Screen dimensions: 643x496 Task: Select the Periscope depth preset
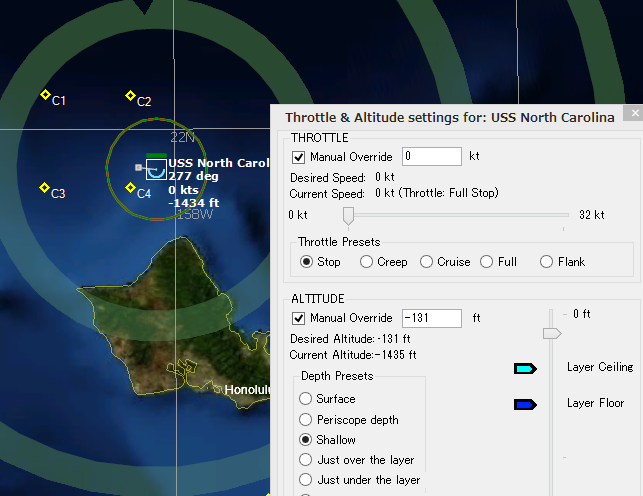tap(305, 419)
